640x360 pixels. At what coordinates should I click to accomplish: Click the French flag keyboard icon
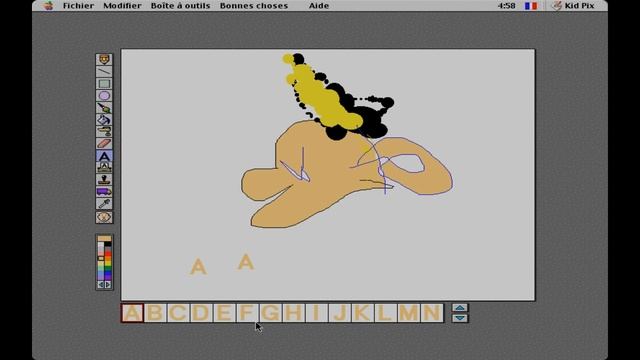531,6
